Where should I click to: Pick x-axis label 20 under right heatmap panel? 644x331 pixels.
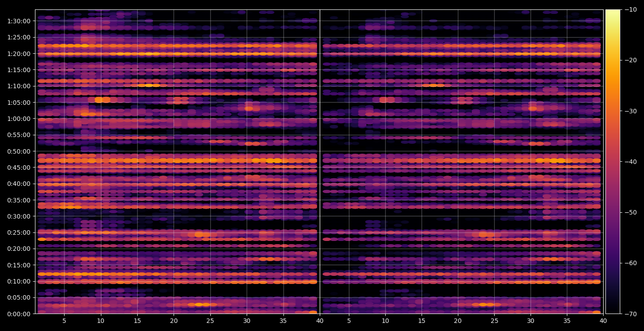458,321
